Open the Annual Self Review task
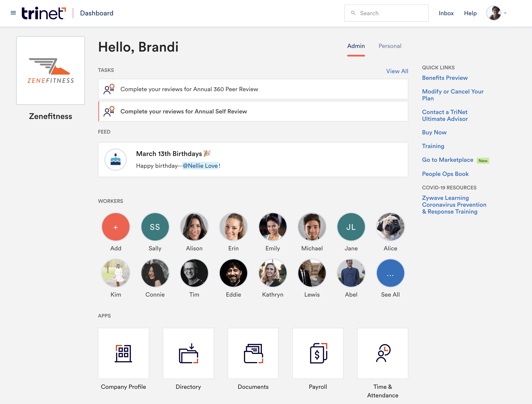The width and height of the screenshot is (532, 404). pyautogui.click(x=253, y=111)
